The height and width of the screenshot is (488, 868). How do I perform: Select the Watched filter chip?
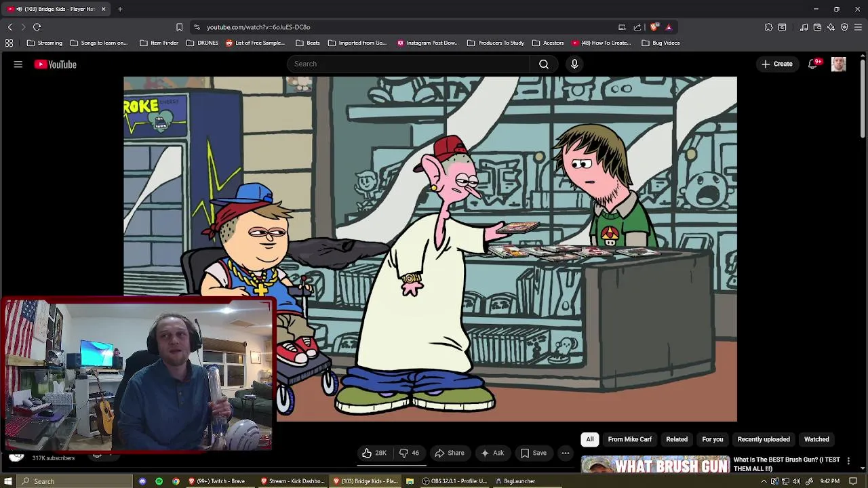tap(816, 439)
